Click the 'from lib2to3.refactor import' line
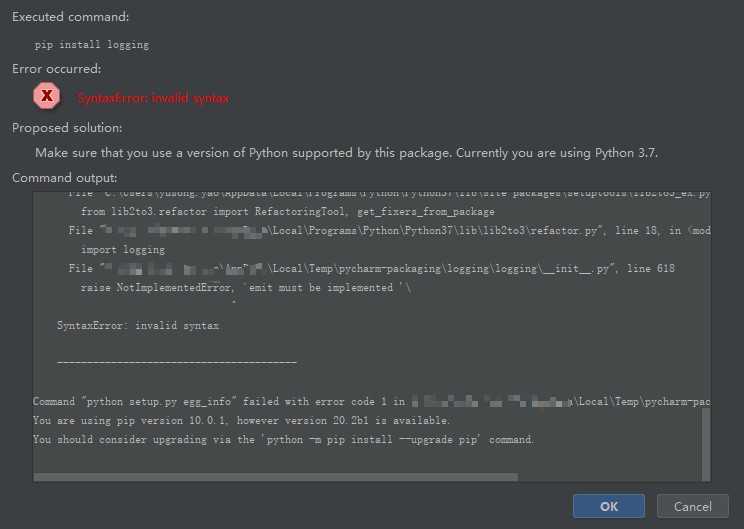This screenshot has width=744, height=529. coord(288,212)
